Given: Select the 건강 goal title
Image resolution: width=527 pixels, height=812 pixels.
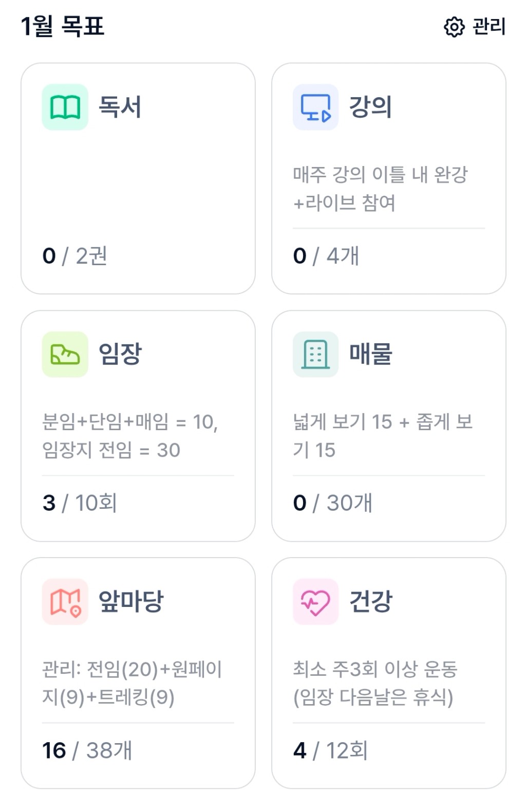Looking at the screenshot, I should tap(370, 602).
